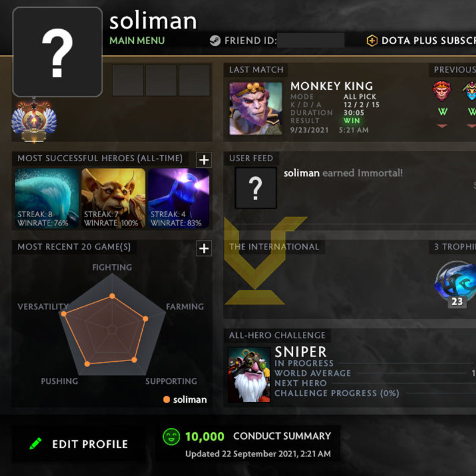476x476 pixels.
Task: Select the hero with 100% winrate
Action: [x=113, y=198]
